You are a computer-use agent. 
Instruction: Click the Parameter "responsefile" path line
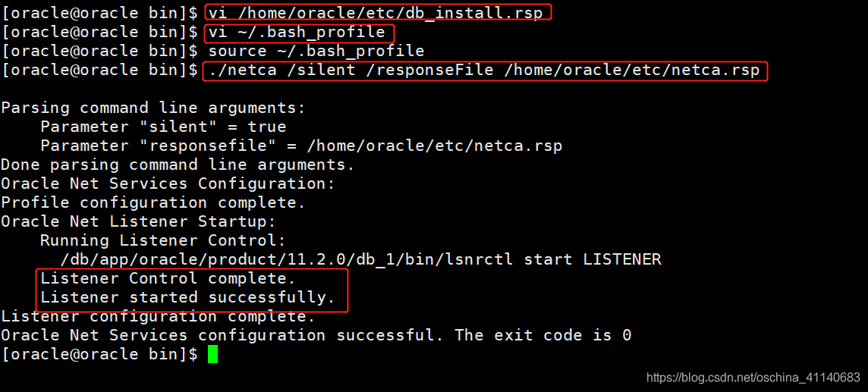301,146
